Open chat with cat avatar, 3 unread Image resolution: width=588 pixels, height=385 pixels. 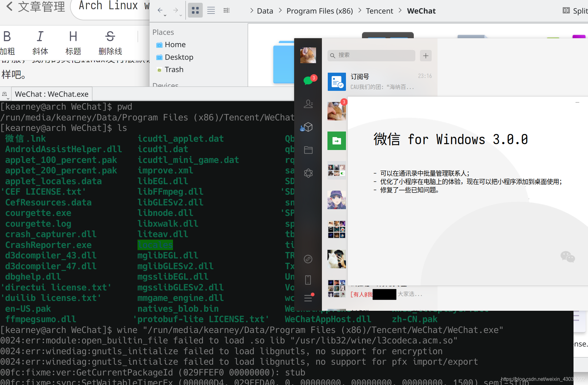(336, 111)
